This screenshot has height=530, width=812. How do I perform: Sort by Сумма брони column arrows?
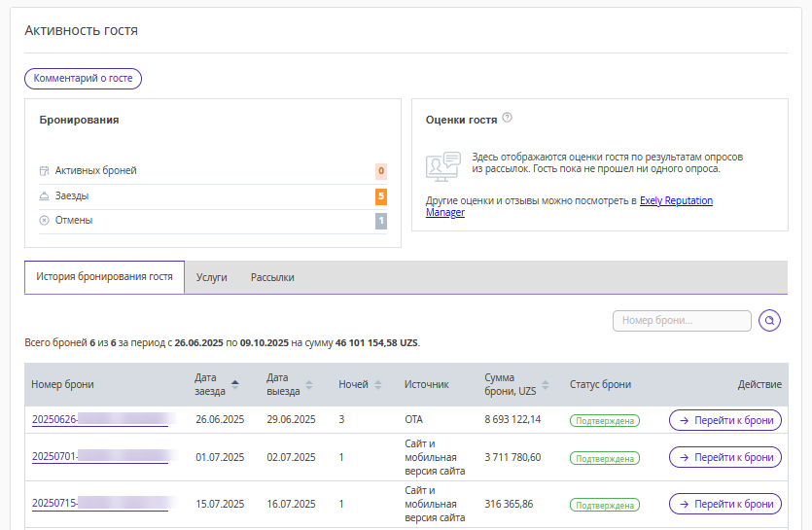[544, 384]
